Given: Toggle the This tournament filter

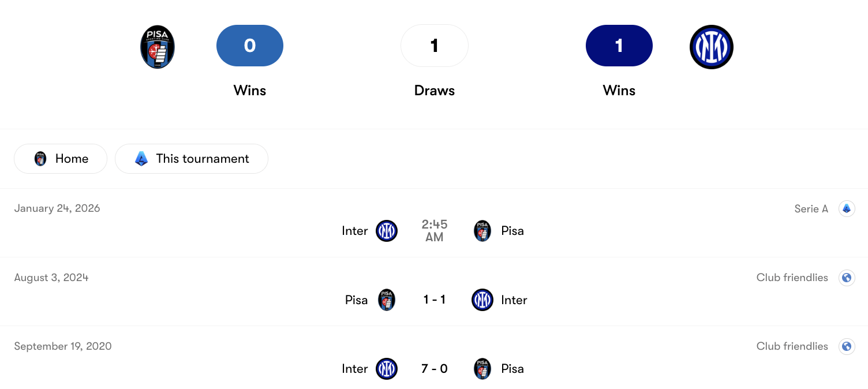Looking at the screenshot, I should [191, 158].
